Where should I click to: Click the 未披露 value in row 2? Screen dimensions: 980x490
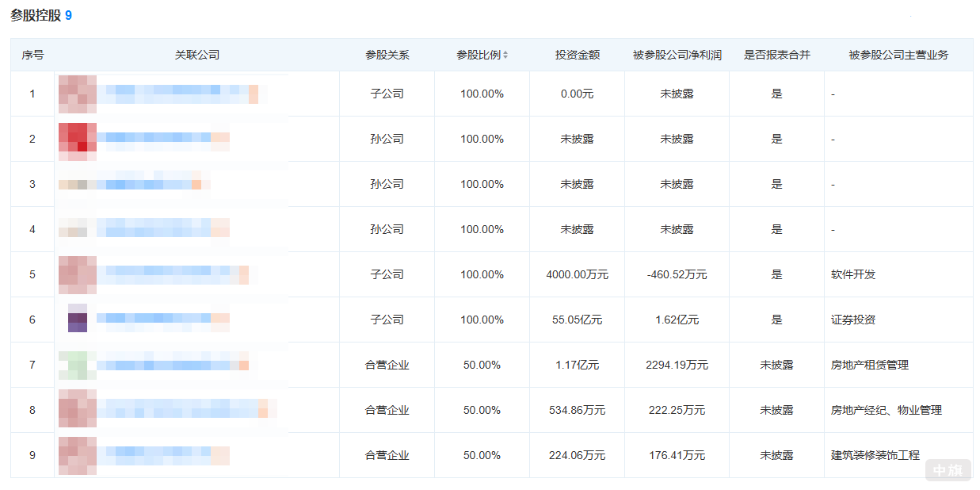point(577,138)
